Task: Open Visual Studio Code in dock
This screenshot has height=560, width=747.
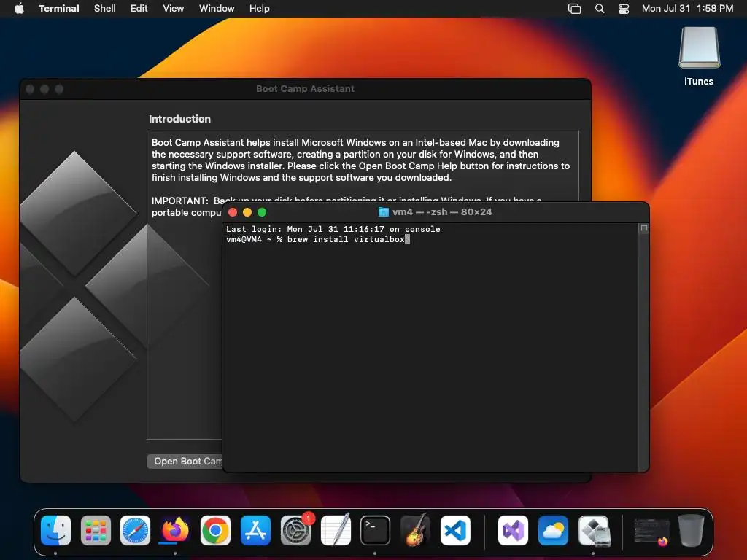Action: 455,531
